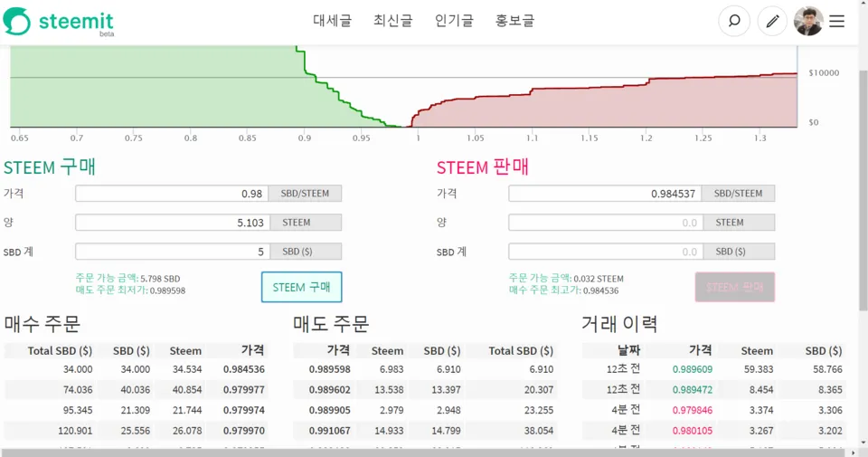Select buy order at price 0.979970
This screenshot has width=868, height=457.
click(136, 431)
